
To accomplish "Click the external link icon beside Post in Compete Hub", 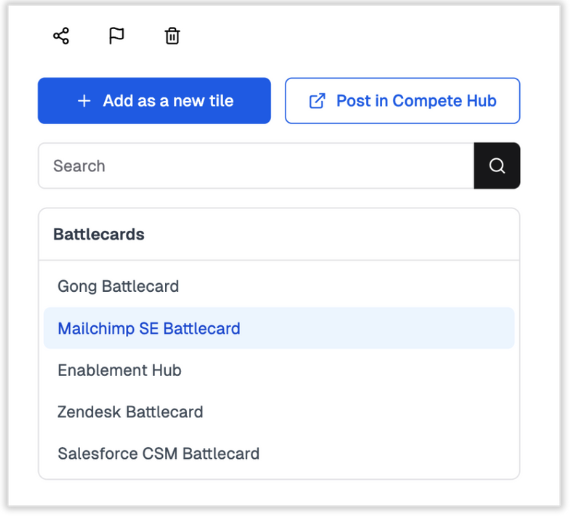I will click(x=317, y=101).
